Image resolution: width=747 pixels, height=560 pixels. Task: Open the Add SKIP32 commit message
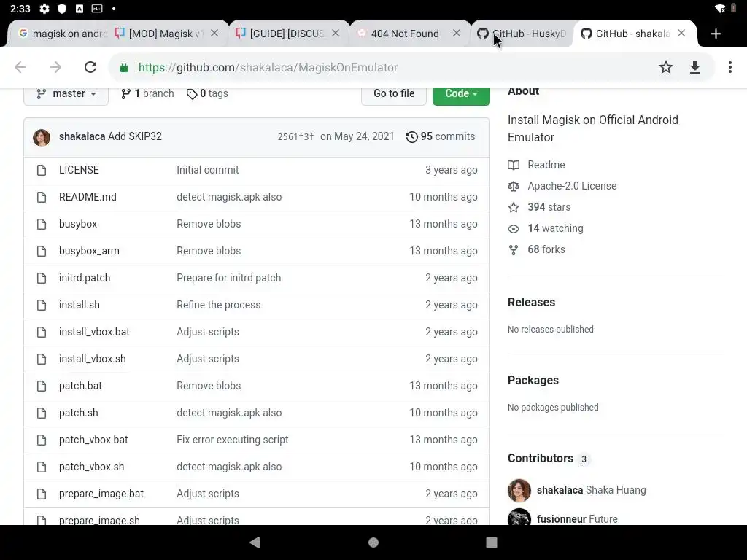[x=135, y=136]
